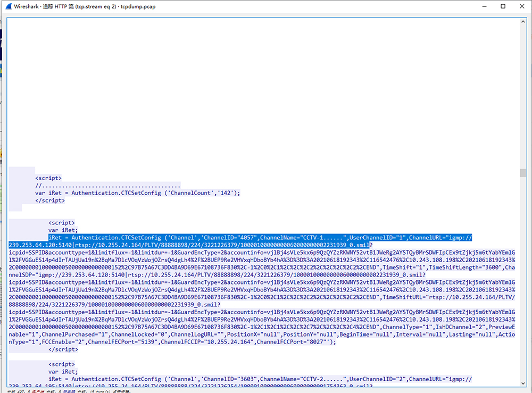Click the first opening script tag

click(48, 178)
